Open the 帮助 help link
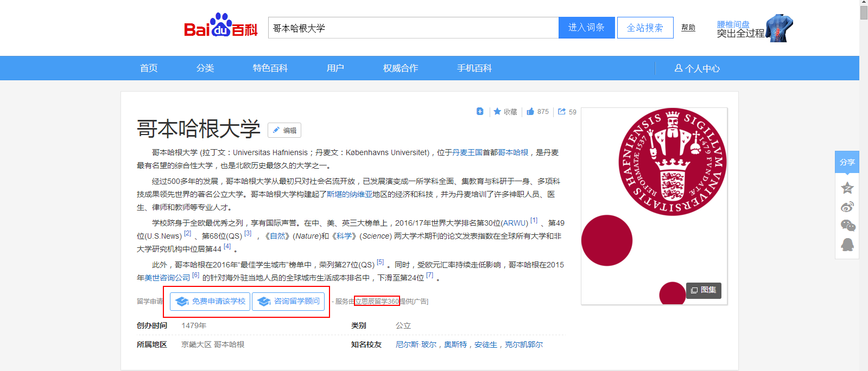 point(688,28)
